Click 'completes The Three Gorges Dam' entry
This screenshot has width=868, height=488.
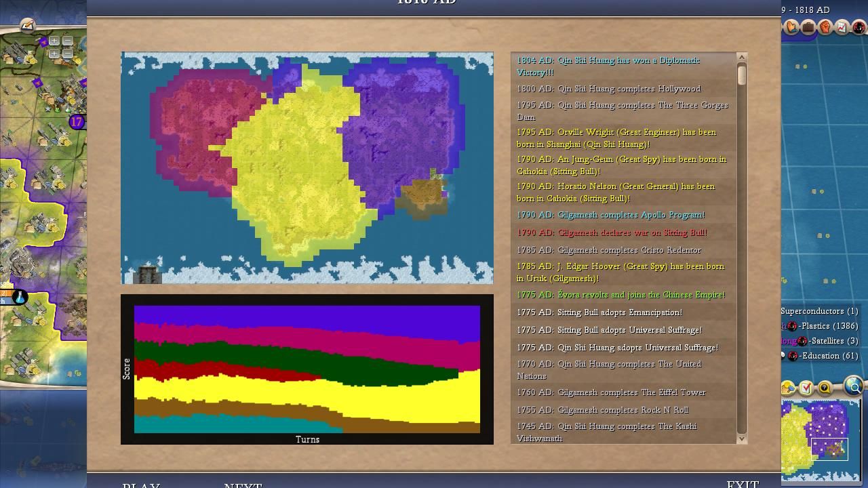[x=623, y=111]
